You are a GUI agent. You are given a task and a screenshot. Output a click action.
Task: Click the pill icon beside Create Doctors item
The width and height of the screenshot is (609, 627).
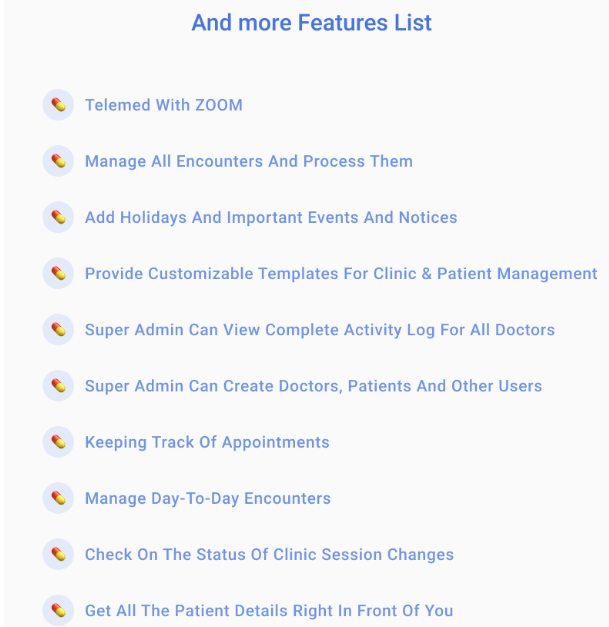pyautogui.click(x=58, y=385)
